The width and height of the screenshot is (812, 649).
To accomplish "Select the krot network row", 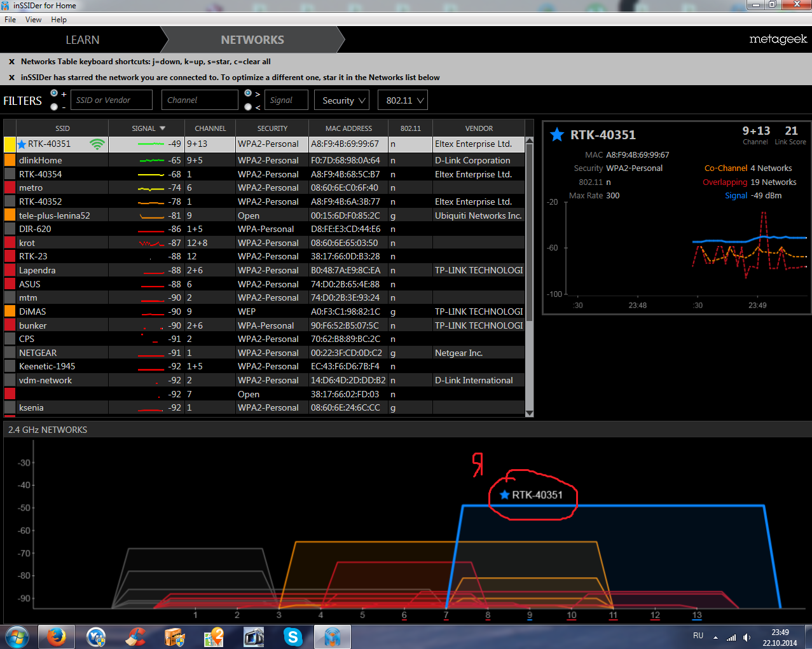I will coord(265,243).
